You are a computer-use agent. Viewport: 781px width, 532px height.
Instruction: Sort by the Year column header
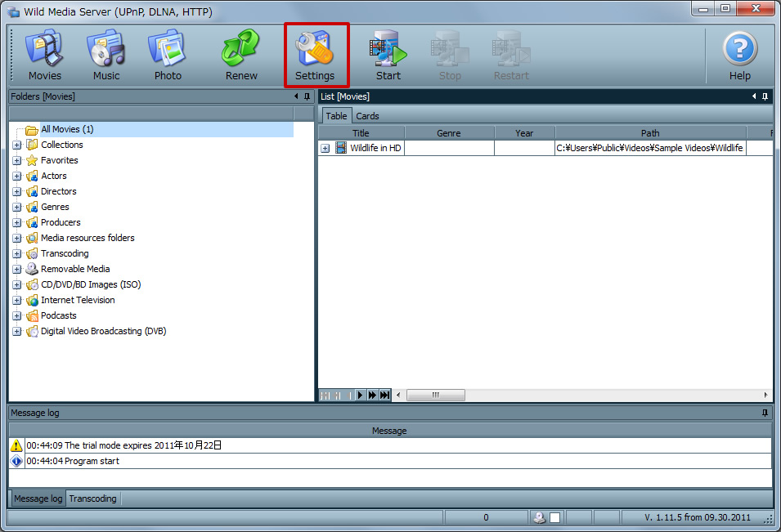coord(524,133)
